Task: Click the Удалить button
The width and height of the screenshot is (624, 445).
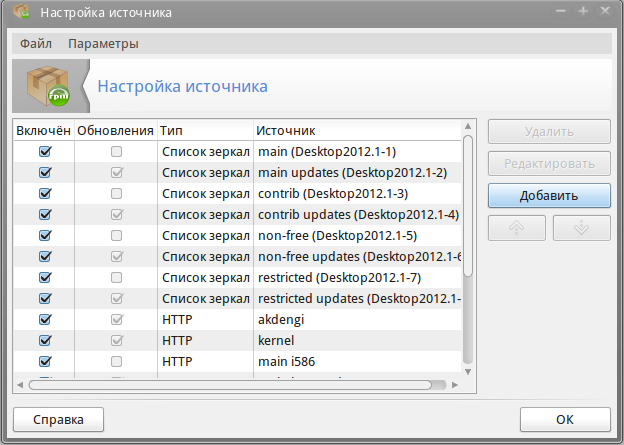Action: pyautogui.click(x=549, y=132)
